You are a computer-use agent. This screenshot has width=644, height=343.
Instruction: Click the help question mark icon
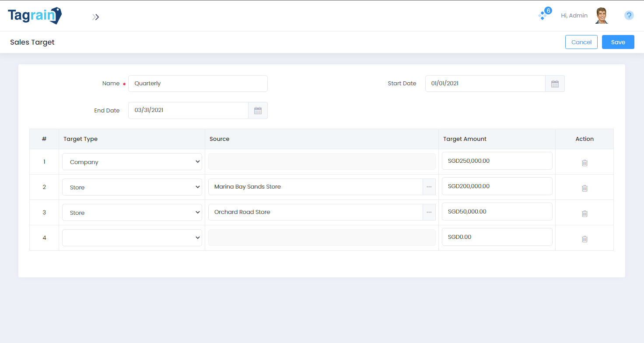pyautogui.click(x=629, y=16)
